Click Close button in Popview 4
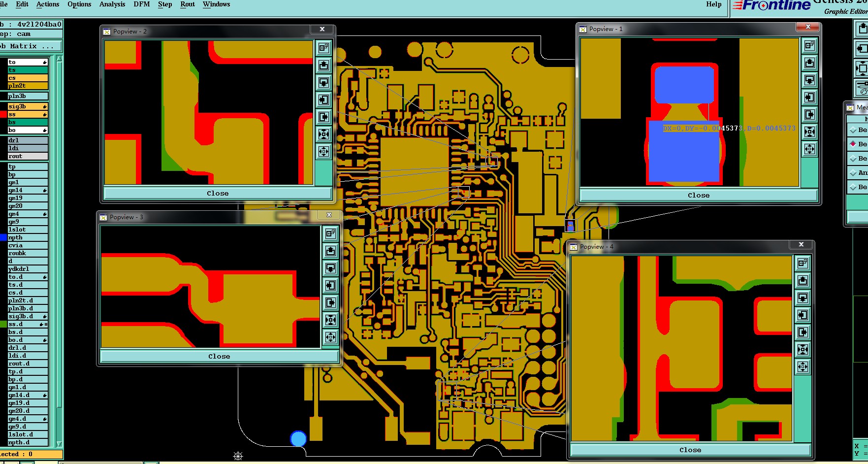 click(690, 450)
